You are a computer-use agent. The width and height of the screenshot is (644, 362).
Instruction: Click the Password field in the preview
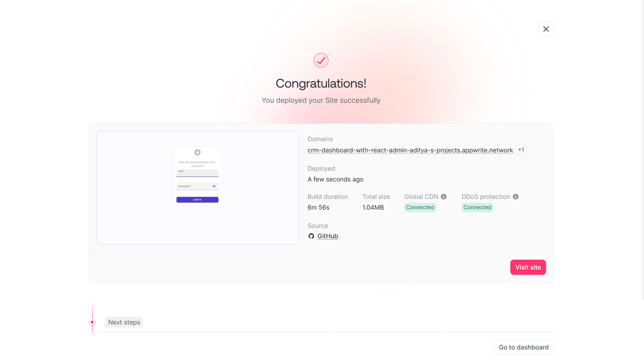tap(194, 187)
